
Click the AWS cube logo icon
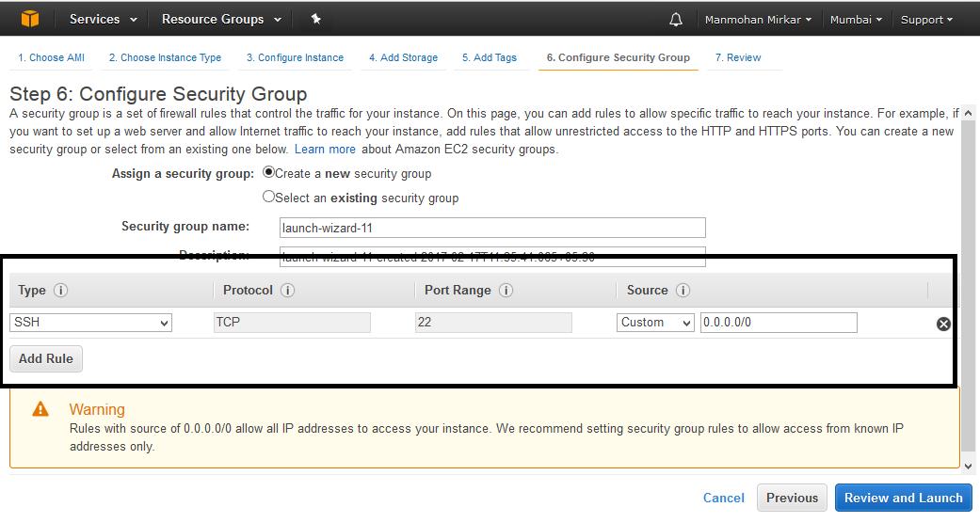coord(30,19)
